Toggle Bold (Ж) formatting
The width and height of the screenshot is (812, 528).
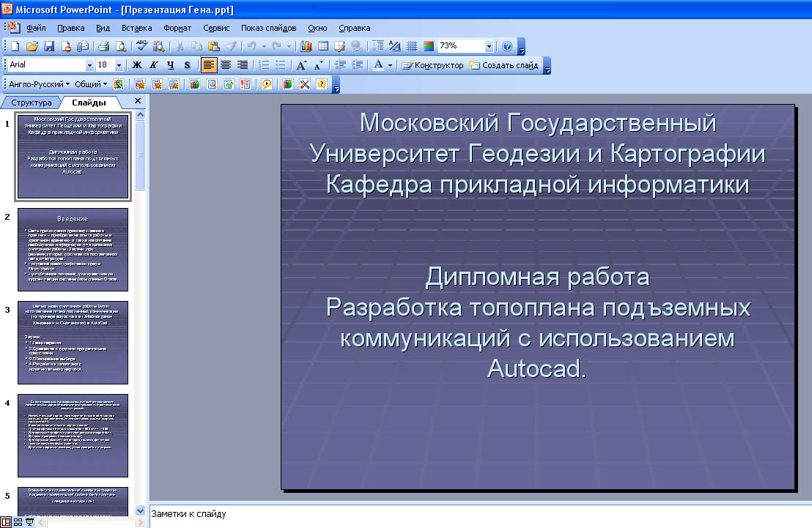click(x=137, y=65)
